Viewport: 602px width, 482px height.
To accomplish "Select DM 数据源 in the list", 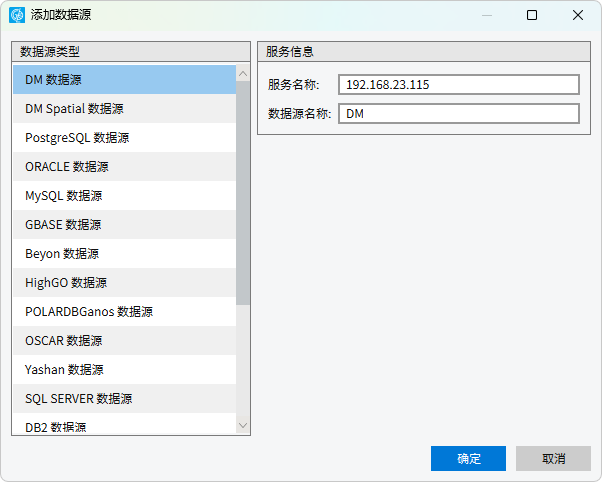I will [x=124, y=80].
